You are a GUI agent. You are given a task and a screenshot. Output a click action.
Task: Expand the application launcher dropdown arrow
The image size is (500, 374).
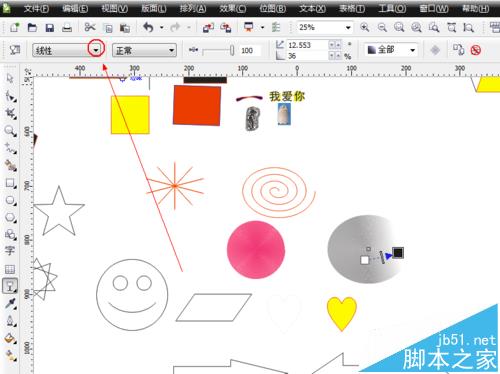click(262, 28)
